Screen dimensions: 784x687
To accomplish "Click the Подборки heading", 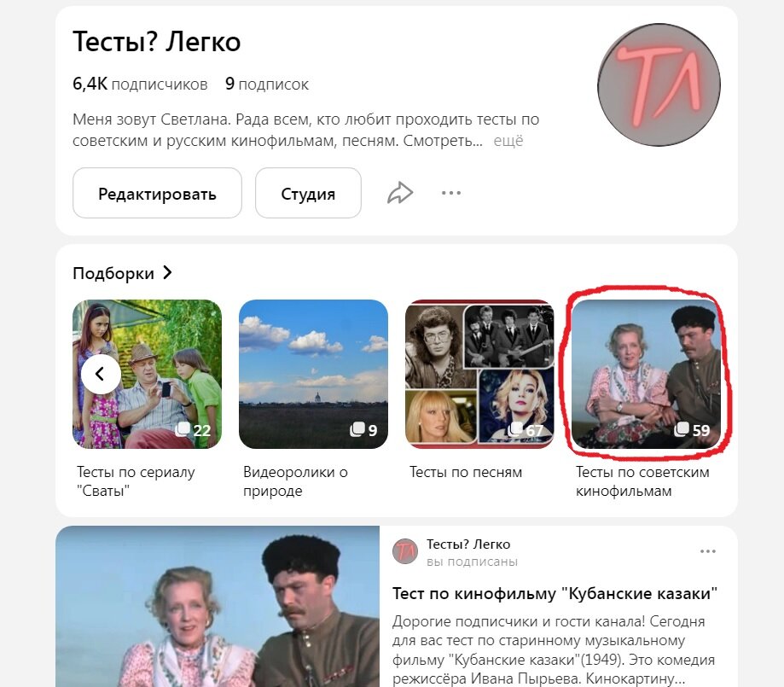I will [113, 273].
